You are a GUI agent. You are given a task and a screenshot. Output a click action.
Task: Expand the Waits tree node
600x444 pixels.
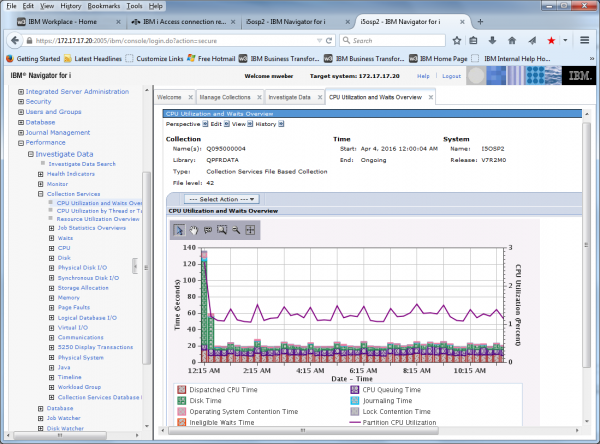(51, 238)
